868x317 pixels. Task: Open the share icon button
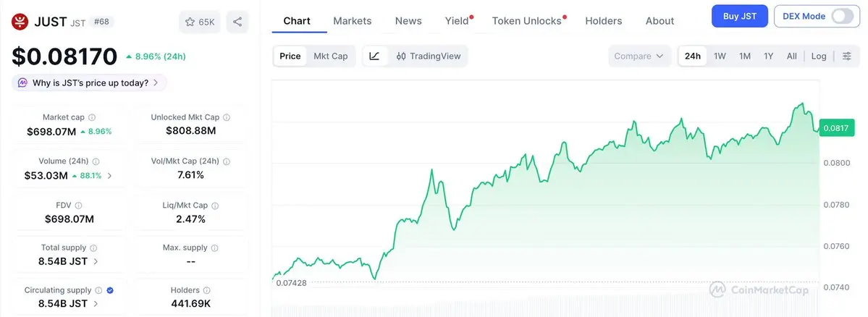coord(237,22)
